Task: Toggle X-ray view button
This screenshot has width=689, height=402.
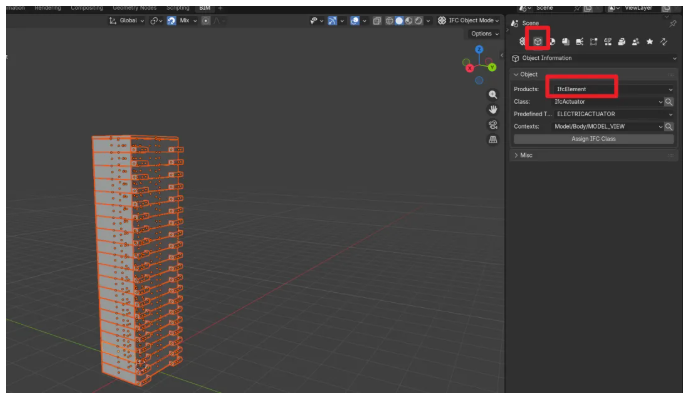Action: (377, 21)
